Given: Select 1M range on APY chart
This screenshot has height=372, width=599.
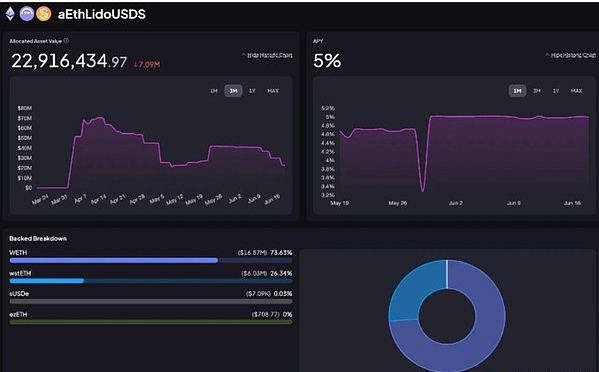Looking at the screenshot, I should click(517, 91).
